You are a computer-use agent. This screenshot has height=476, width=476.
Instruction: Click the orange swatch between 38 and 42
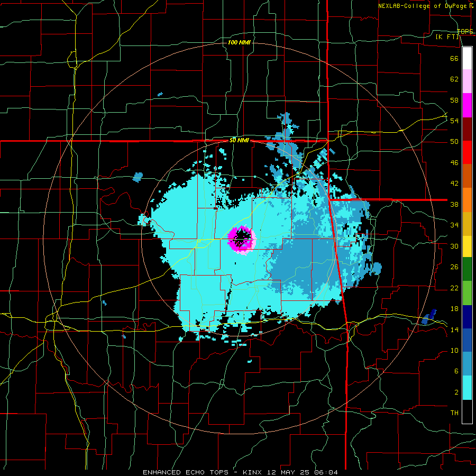tap(467, 199)
